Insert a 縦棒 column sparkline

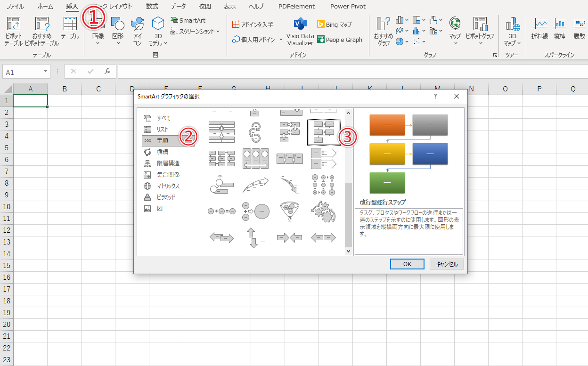pyautogui.click(x=560, y=28)
